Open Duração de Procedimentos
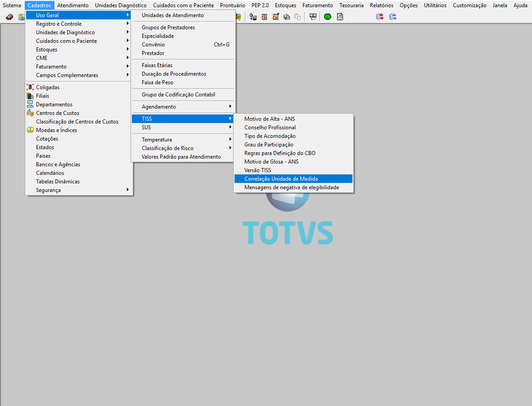 tap(183, 74)
